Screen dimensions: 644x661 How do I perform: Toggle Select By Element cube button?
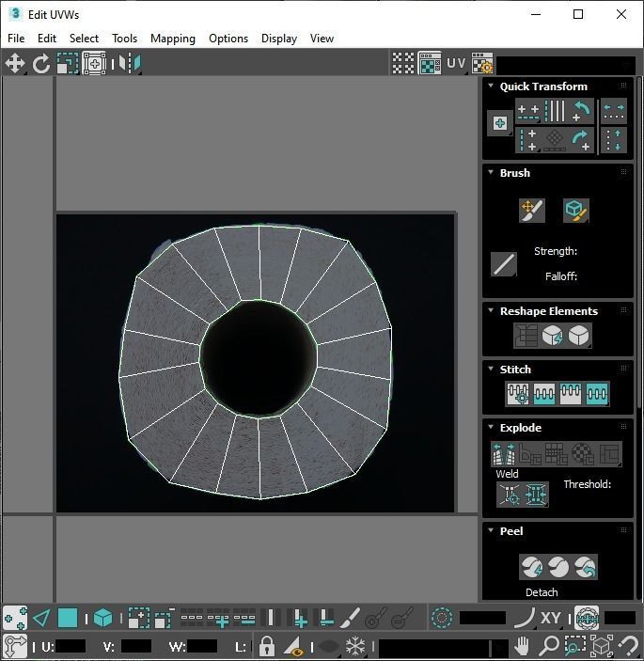tap(103, 619)
